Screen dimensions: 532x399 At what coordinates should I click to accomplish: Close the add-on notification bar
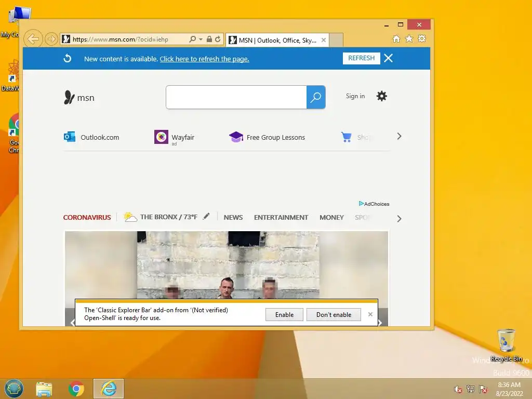coord(370,314)
